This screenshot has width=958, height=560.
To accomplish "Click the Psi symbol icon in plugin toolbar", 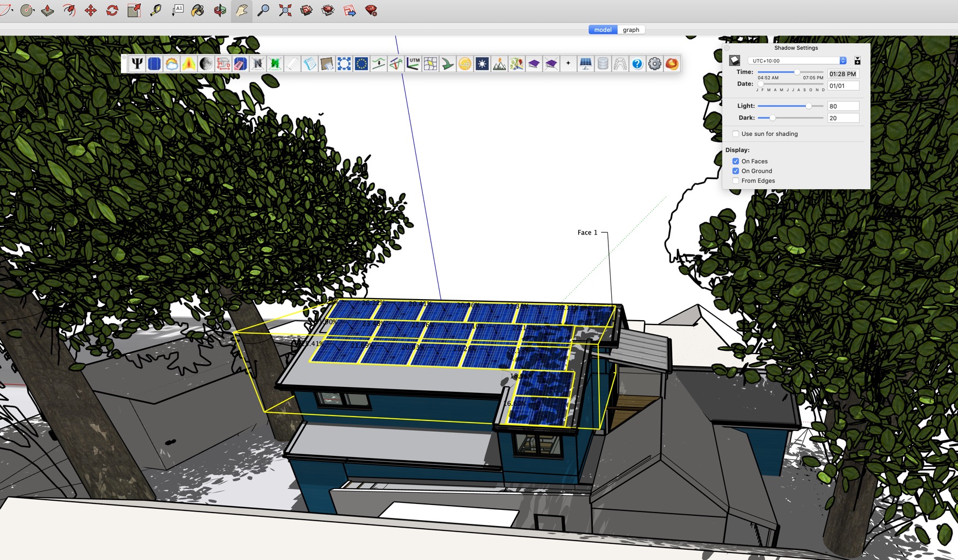I will [137, 64].
